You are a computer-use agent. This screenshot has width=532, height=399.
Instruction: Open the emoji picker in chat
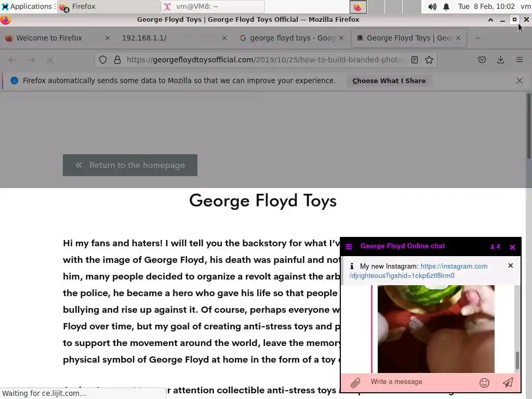point(485,383)
